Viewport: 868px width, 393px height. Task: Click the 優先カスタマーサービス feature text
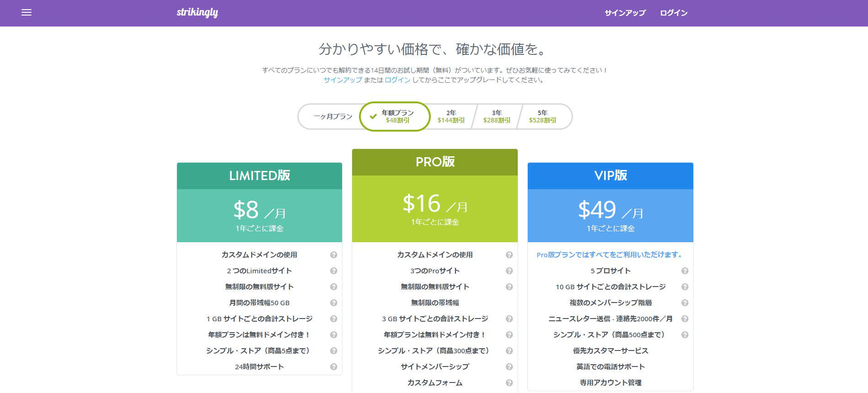(x=611, y=351)
